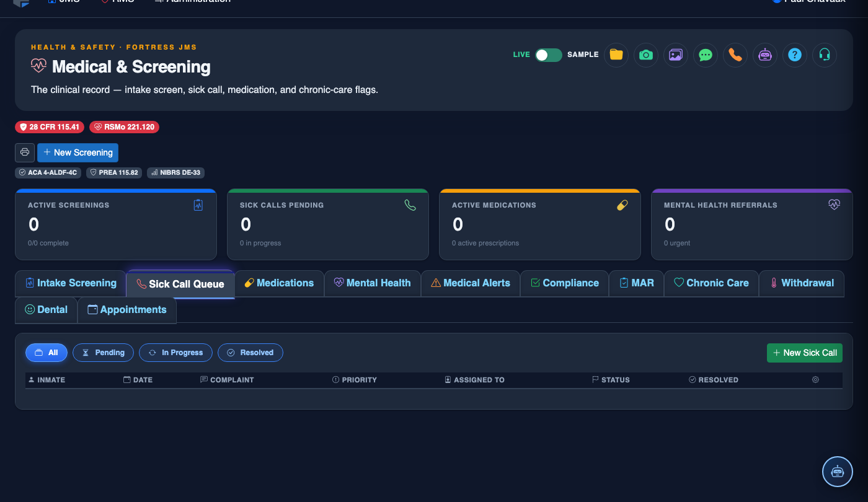This screenshot has height=502, width=868.
Task: Open the Medications tab
Action: tap(279, 283)
